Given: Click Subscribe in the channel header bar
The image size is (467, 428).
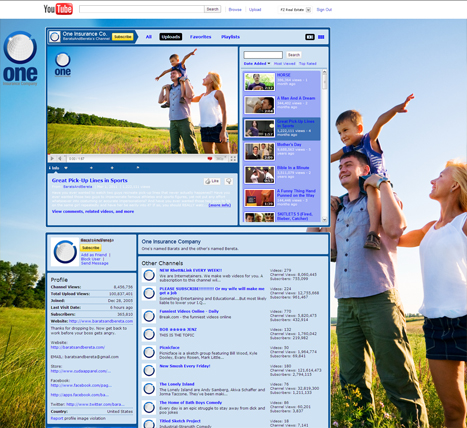Looking at the screenshot, I should pyautogui.click(x=123, y=37).
